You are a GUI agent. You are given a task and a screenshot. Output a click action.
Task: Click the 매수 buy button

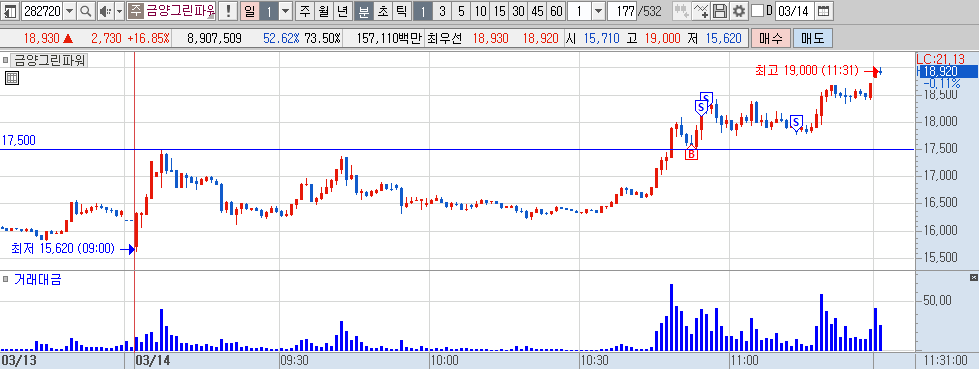pyautogui.click(x=771, y=38)
